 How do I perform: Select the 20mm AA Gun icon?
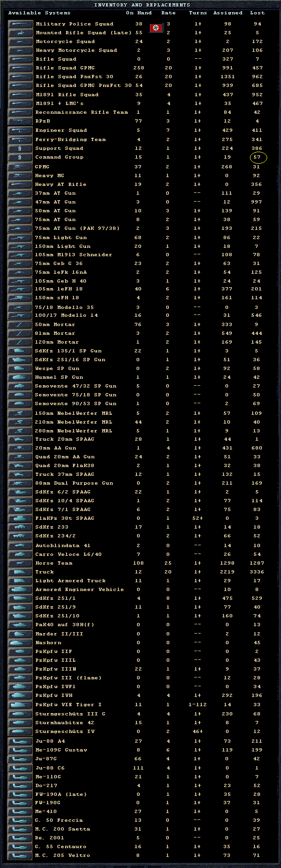[x=20, y=448]
